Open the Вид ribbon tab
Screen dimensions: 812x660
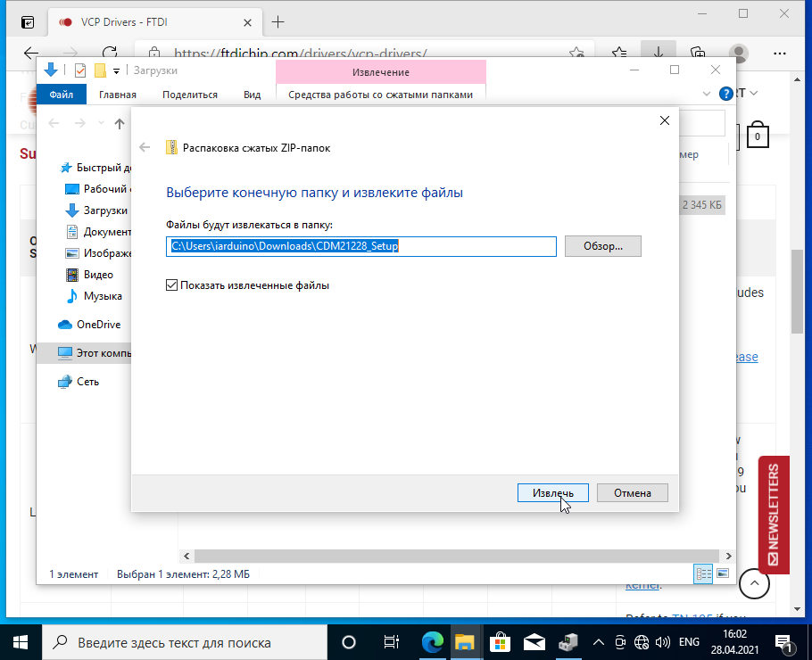pyautogui.click(x=252, y=95)
